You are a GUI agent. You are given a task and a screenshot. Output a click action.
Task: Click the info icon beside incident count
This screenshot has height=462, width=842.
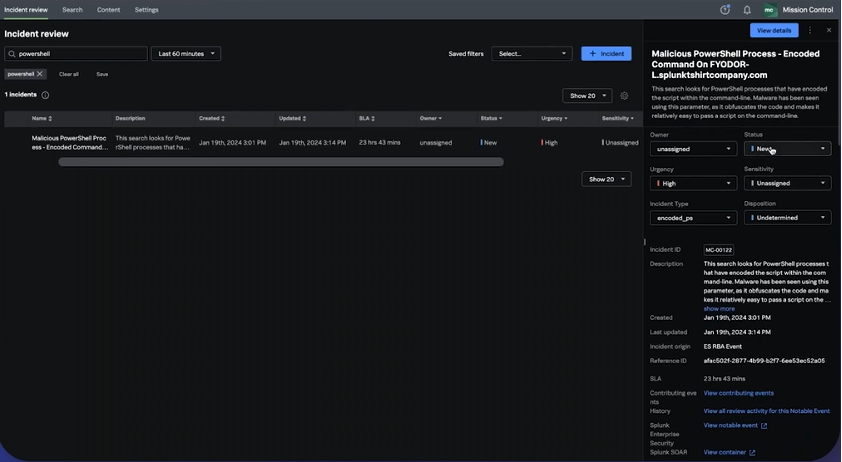coord(45,95)
